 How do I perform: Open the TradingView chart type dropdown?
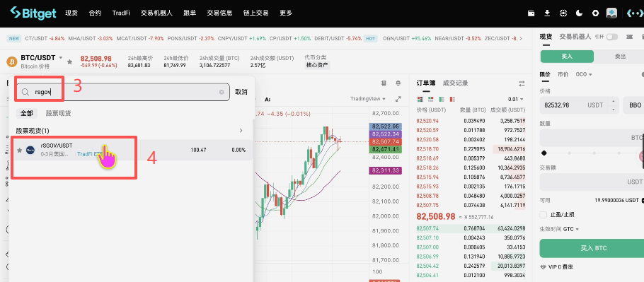click(x=368, y=99)
